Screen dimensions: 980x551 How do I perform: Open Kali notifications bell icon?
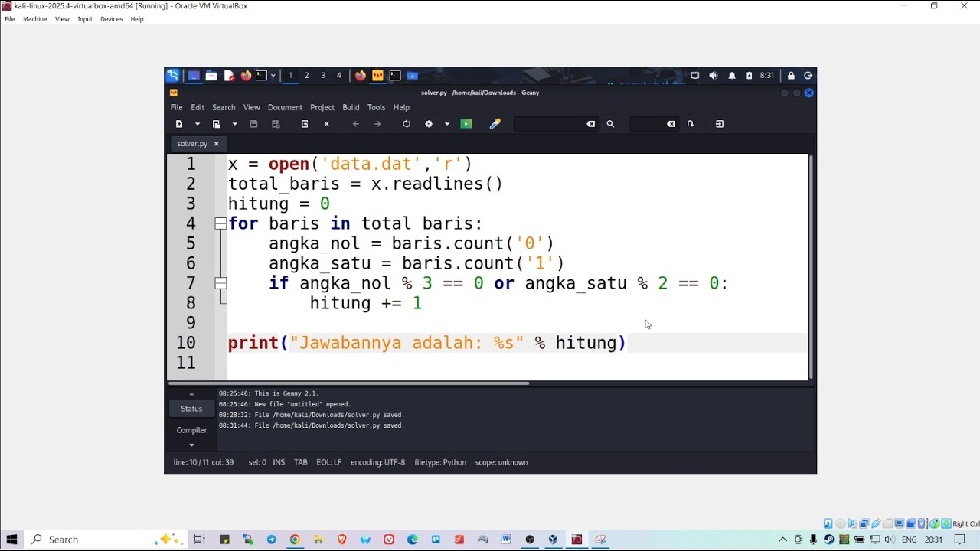(x=732, y=75)
